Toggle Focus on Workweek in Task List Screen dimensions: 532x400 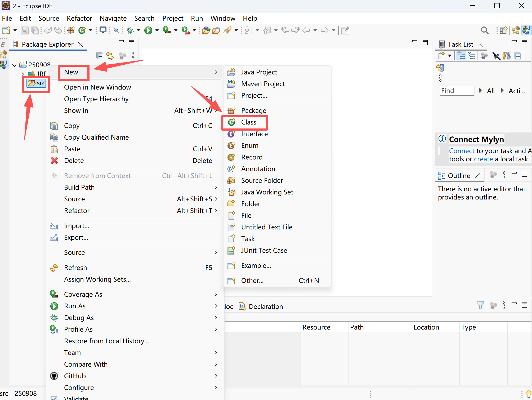pos(484,56)
